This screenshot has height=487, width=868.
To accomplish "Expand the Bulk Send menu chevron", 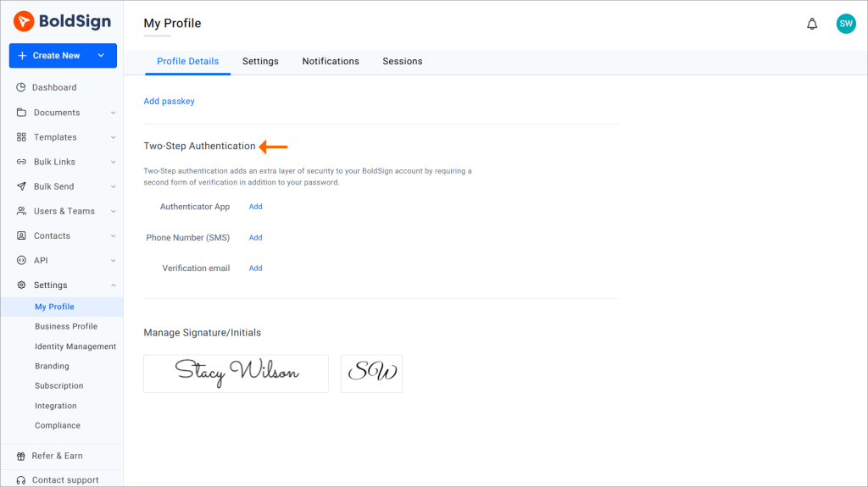I will point(113,186).
